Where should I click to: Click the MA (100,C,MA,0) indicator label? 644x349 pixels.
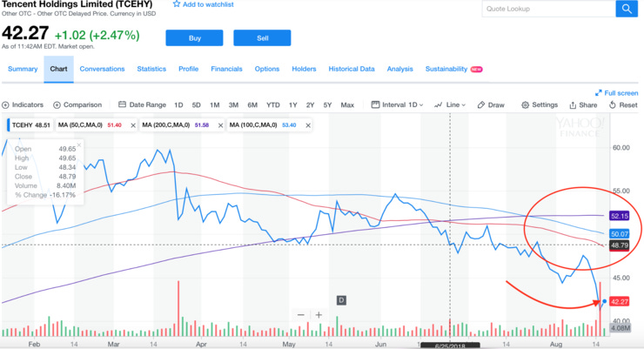253,124
